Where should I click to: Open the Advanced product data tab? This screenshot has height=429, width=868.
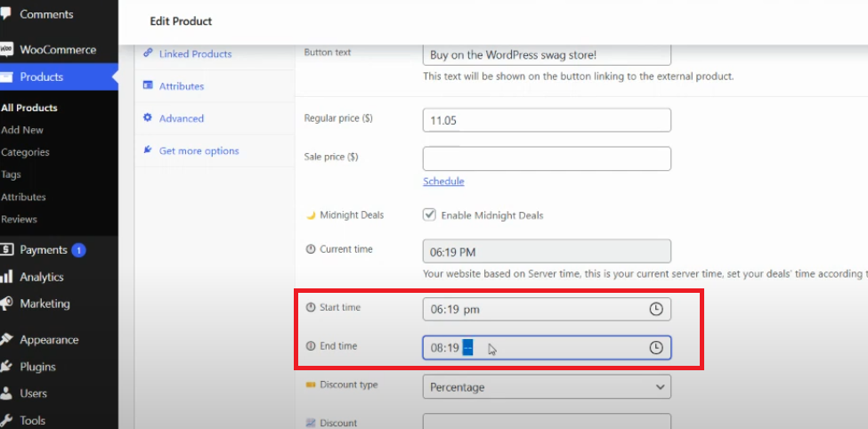click(x=182, y=118)
